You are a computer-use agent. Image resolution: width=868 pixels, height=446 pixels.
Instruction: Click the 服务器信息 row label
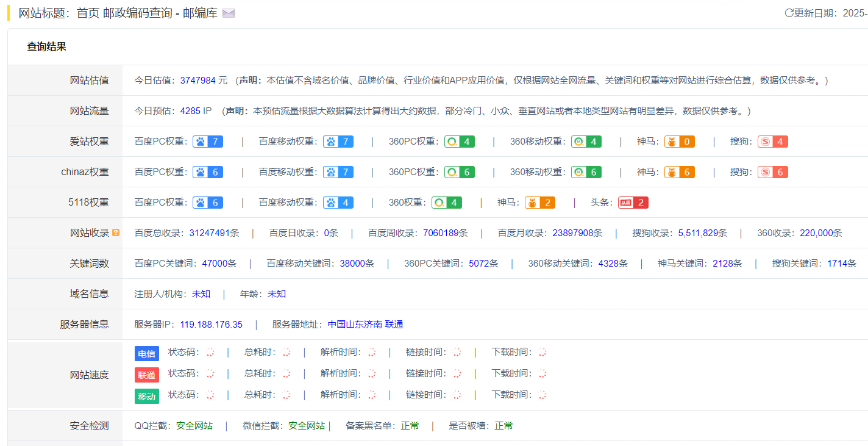click(x=85, y=324)
